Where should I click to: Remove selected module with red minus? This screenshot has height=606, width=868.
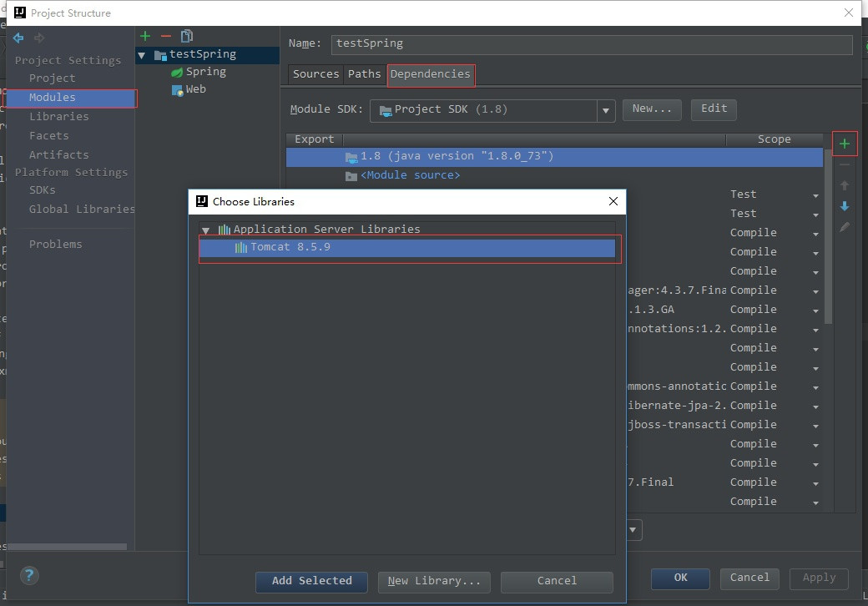point(165,36)
